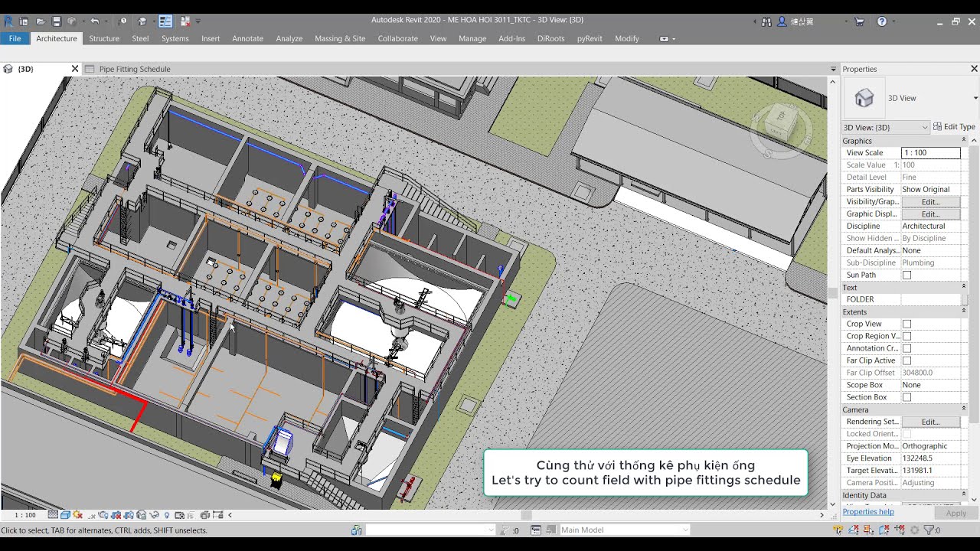The width and height of the screenshot is (980, 551).
Task: Switch to the Systems ribbon tab
Action: pos(175,38)
